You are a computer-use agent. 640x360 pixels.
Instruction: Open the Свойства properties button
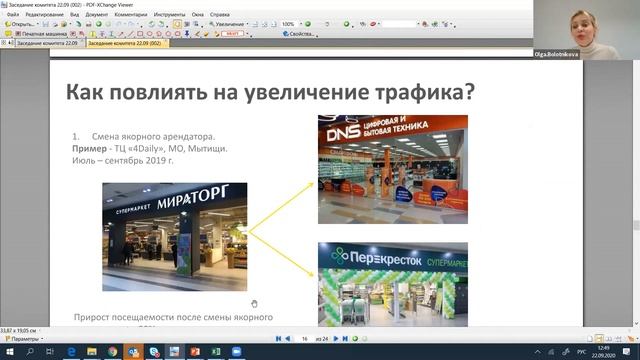(299, 33)
